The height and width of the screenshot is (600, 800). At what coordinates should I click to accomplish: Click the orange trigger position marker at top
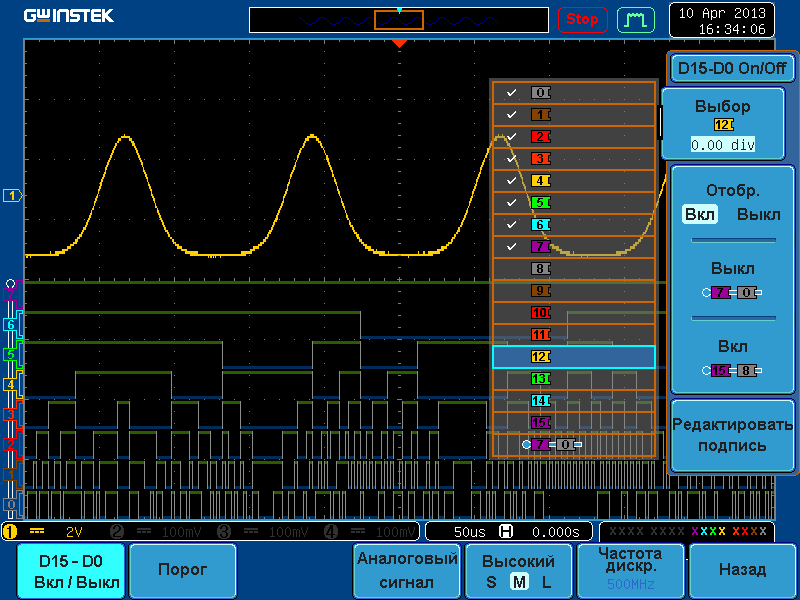(399, 44)
